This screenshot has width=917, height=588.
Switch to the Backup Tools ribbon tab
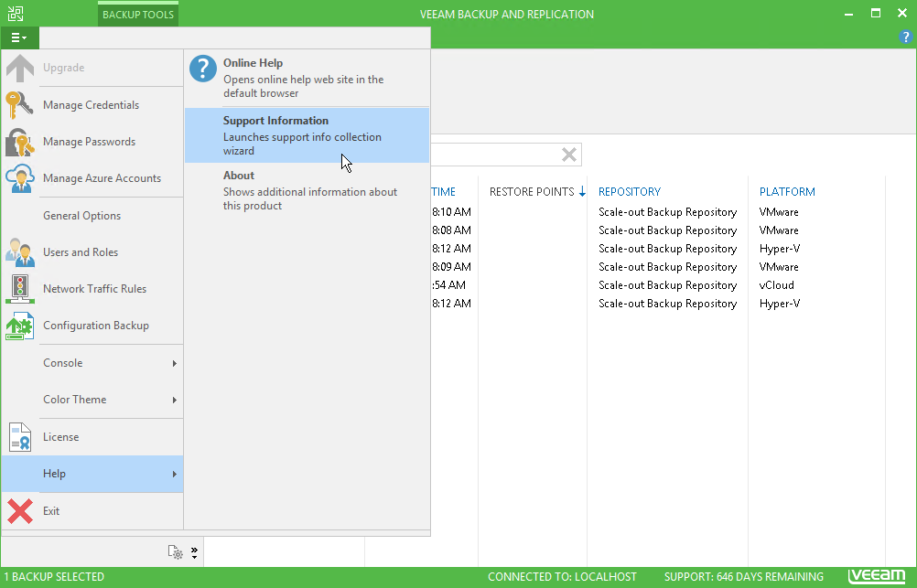tap(138, 15)
